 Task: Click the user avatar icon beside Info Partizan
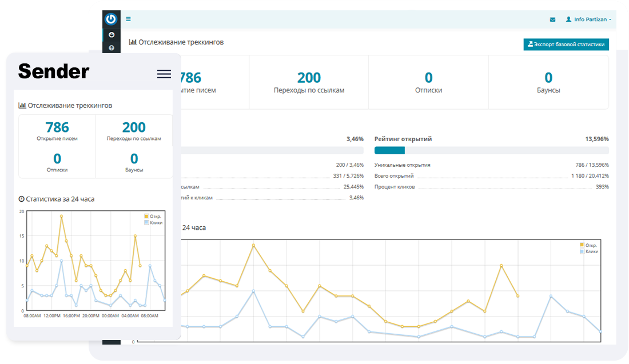(568, 19)
